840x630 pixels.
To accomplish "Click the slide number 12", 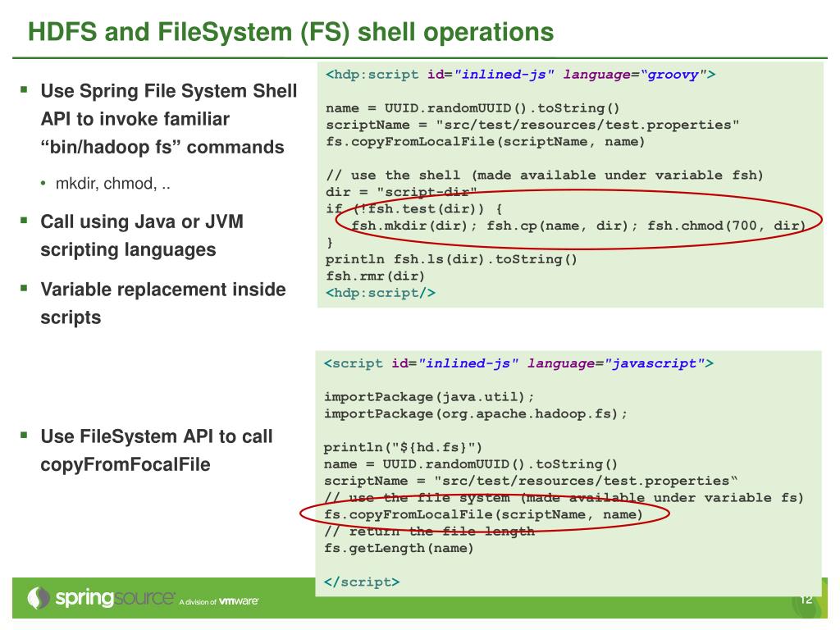I will pyautogui.click(x=806, y=600).
